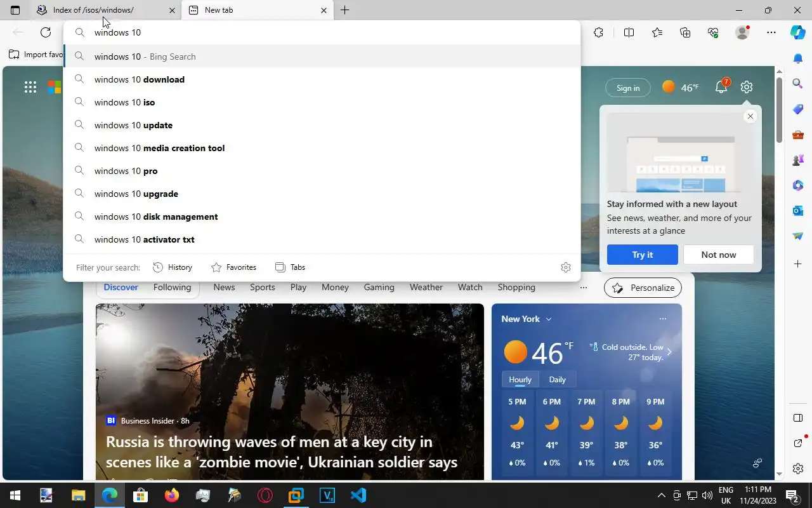Screen dimensions: 812x508
Task: Click the browser refresh button
Action: (x=46, y=32)
